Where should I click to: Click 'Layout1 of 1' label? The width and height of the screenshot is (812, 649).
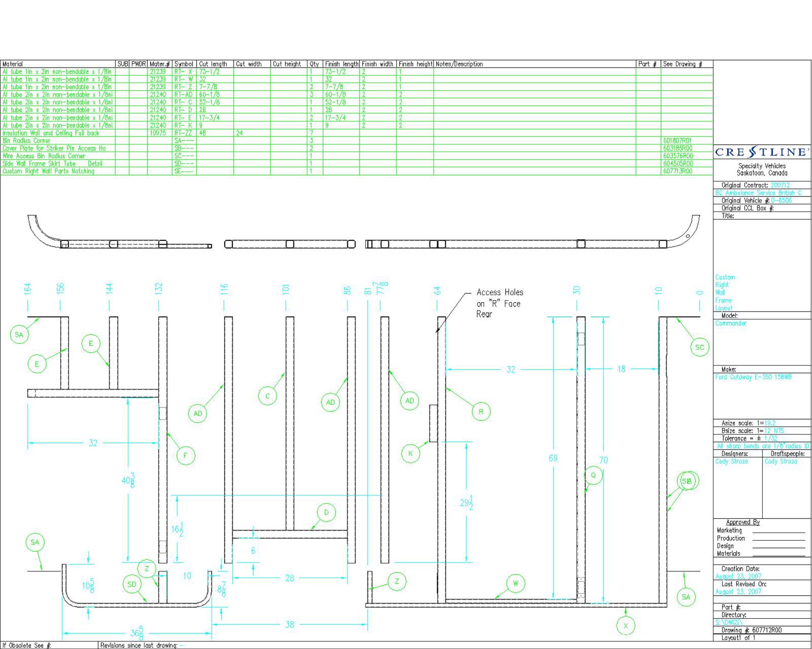click(738, 638)
